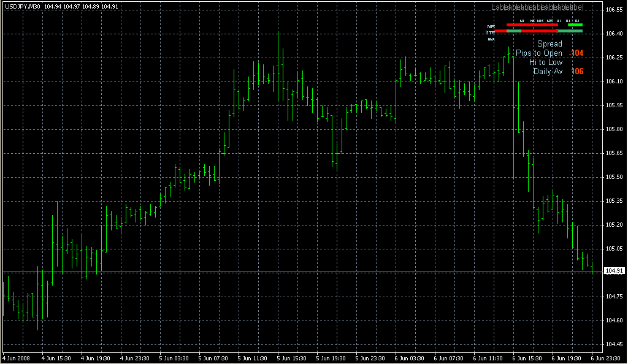Click the bright green D1 trend bar

(575, 25)
